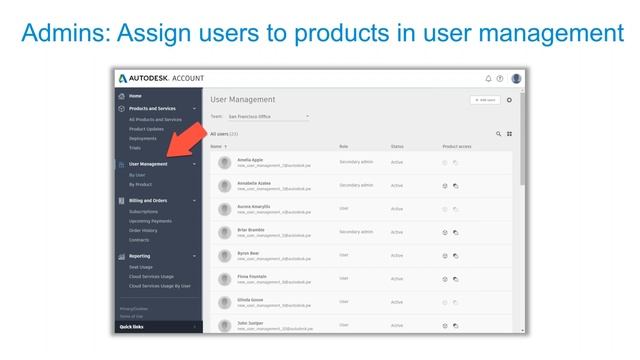Click second product access icon for Briar Bramble

[456, 232]
